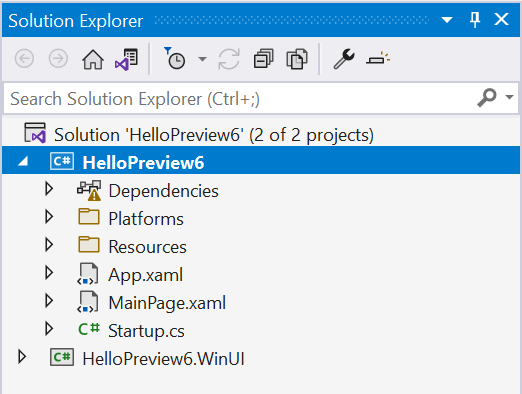Screen dimensions: 522x394
Task: Expand the MainPage.xaml node
Action: tap(49, 301)
